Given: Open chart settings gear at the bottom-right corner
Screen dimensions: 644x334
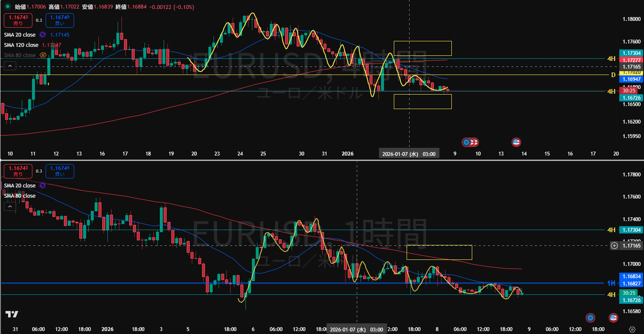Looking at the screenshot, I should click(x=632, y=329).
